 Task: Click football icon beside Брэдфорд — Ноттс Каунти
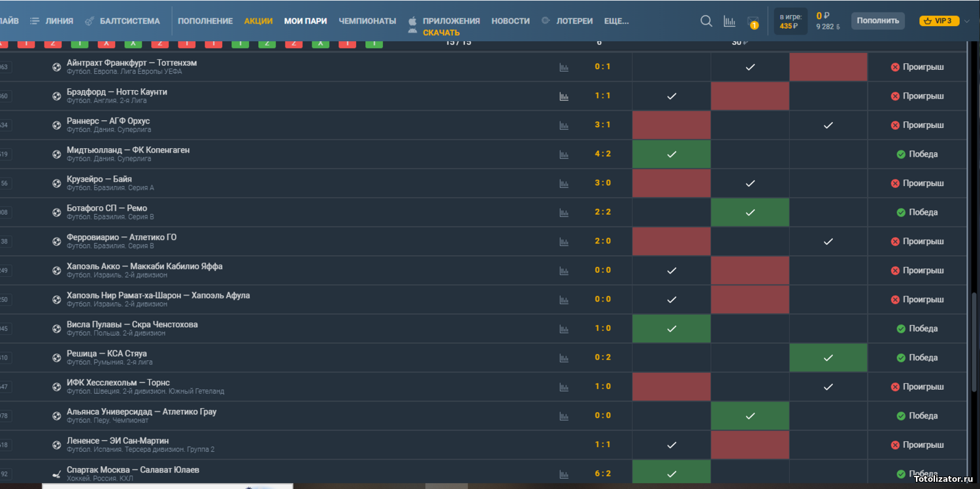tap(57, 96)
